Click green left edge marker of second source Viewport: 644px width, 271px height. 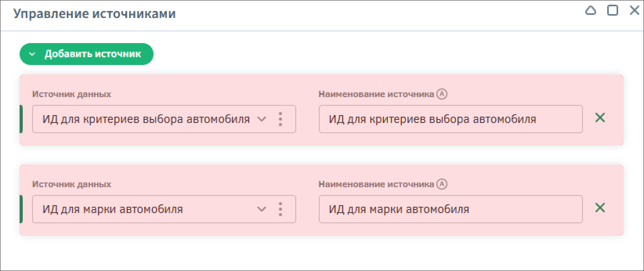21,209
